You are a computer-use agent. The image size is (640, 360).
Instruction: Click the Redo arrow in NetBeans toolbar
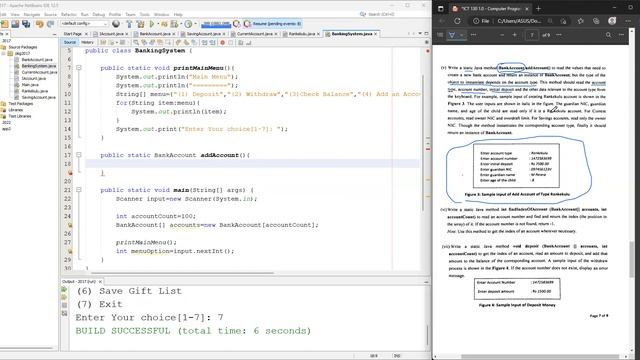50,24
